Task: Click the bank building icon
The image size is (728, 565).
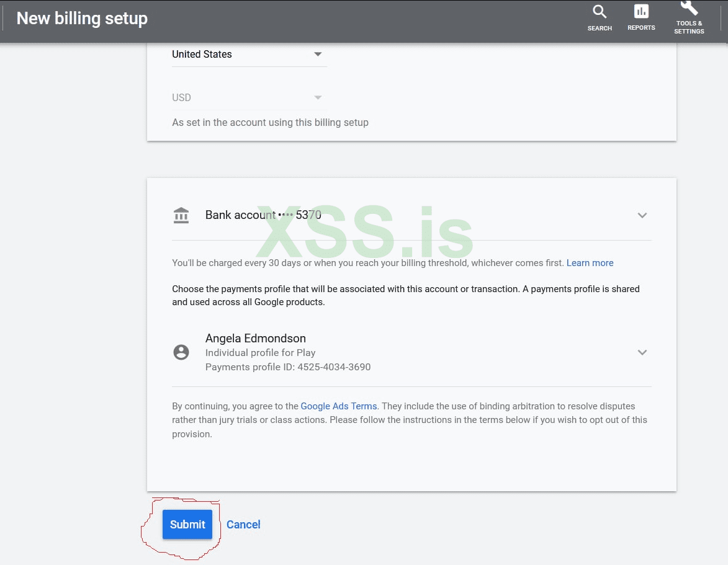Action: tap(181, 215)
